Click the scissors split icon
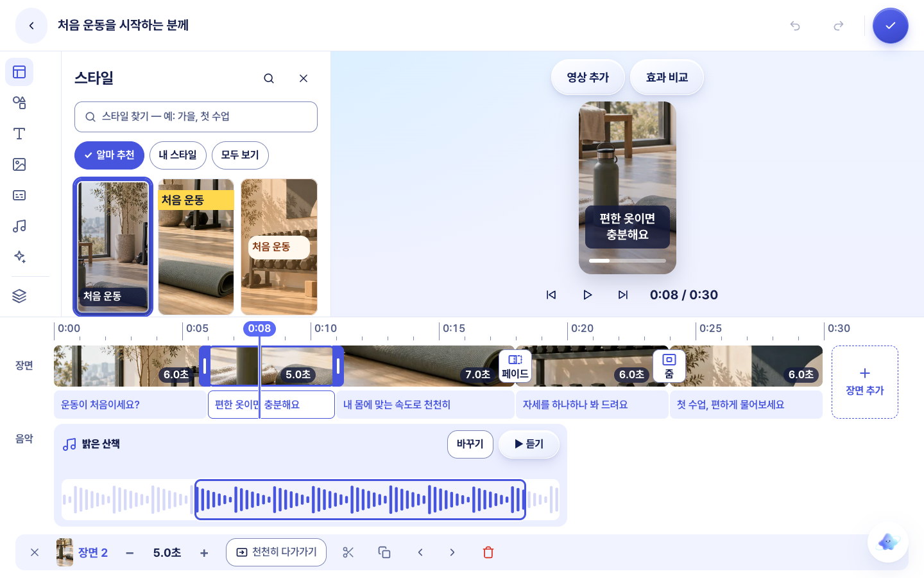The image size is (924, 578). coord(348,552)
